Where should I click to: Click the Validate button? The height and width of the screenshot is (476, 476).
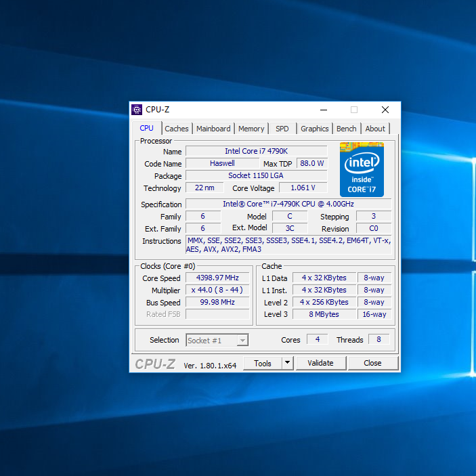coord(320,363)
